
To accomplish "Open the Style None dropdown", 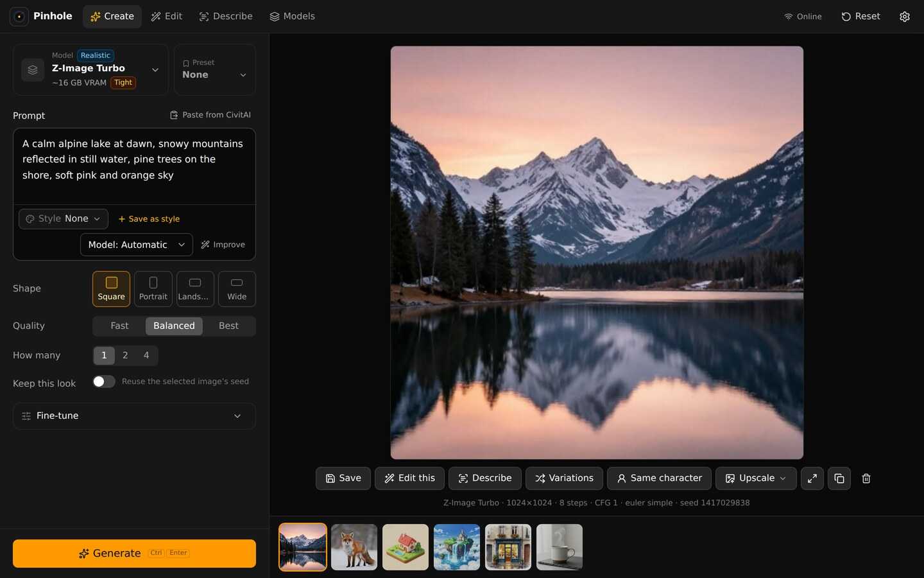I will [64, 219].
